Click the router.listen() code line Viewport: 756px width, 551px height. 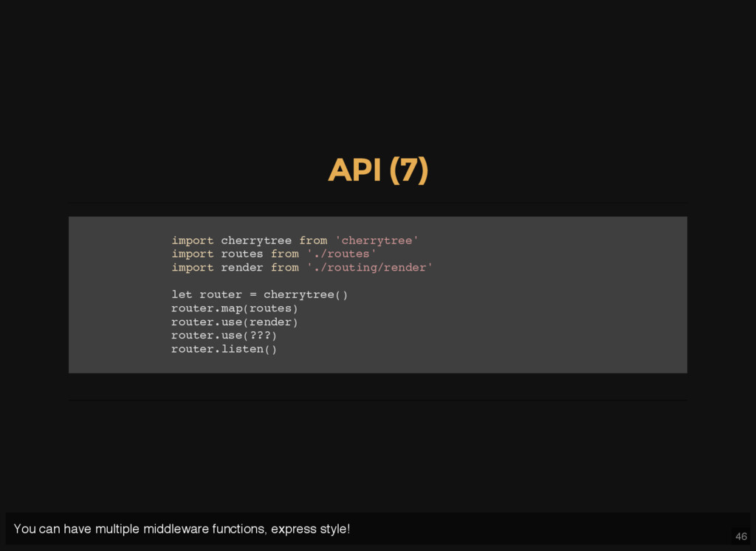point(224,349)
